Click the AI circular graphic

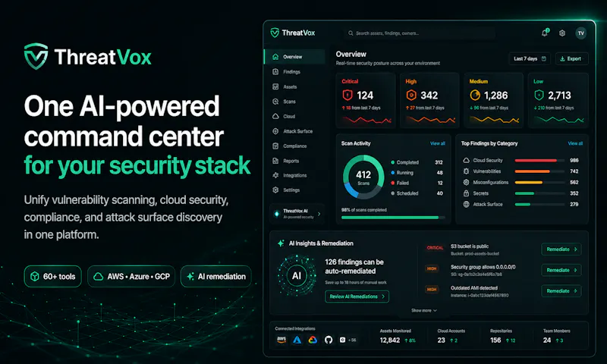pyautogui.click(x=297, y=275)
